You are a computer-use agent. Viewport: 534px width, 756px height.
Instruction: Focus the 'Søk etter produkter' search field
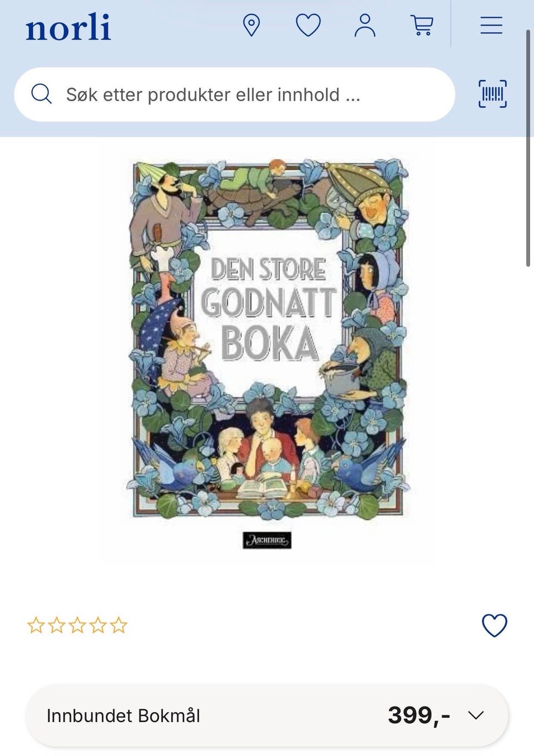coord(235,94)
